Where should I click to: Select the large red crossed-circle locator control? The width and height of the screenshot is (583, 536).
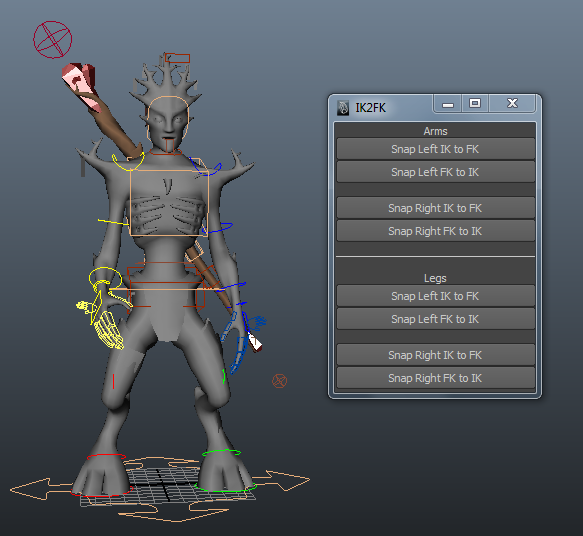(52, 39)
